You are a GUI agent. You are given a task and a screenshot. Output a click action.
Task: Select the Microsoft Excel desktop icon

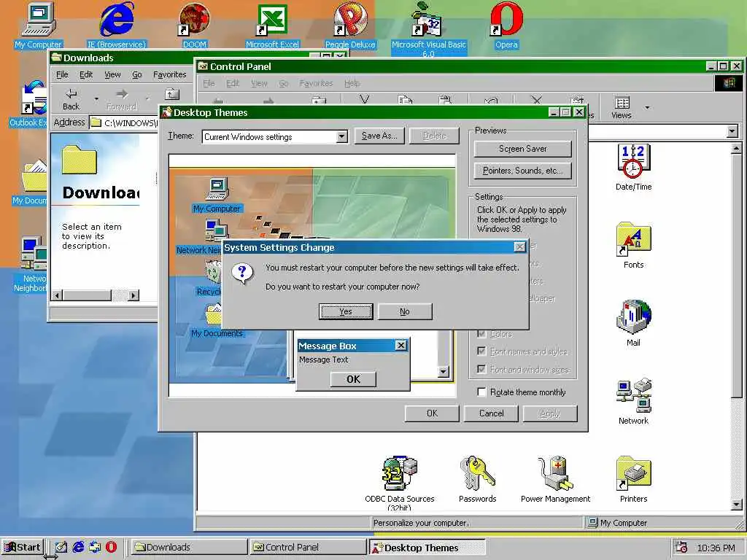273,25
